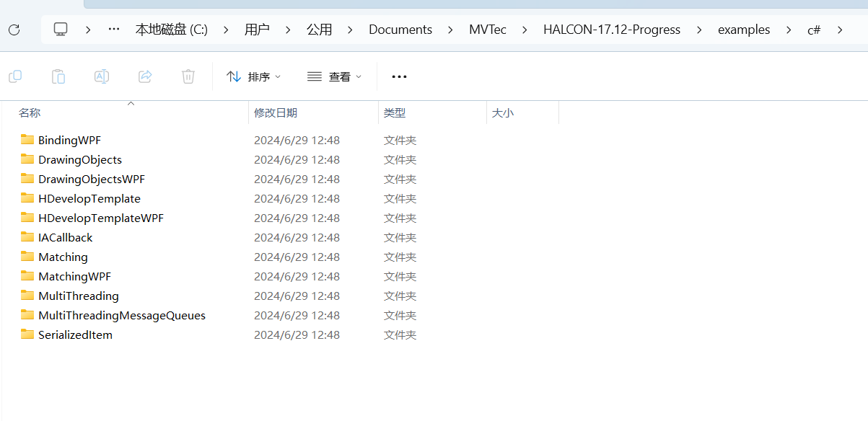Click the This PC monitor icon
Viewport: 868px width, 421px height.
(x=61, y=30)
